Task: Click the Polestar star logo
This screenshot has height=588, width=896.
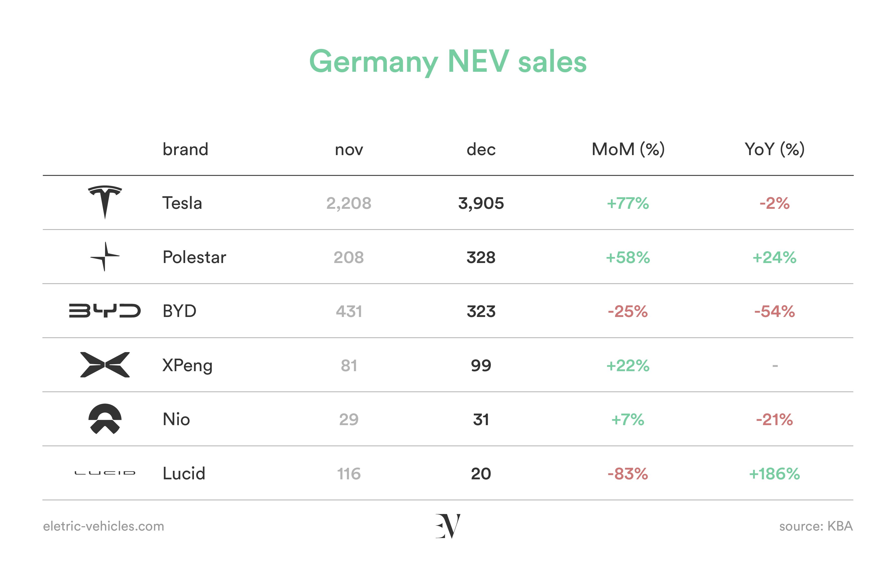Action: point(105,256)
